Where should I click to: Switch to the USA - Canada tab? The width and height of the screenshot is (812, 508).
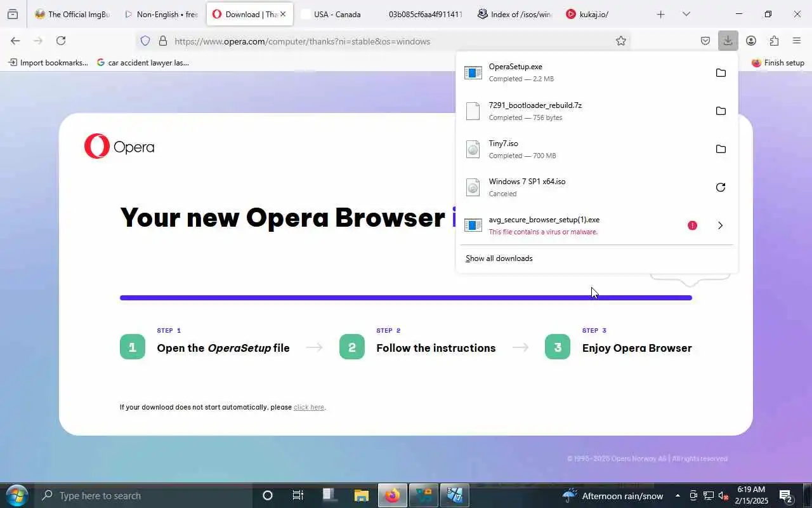(337, 14)
